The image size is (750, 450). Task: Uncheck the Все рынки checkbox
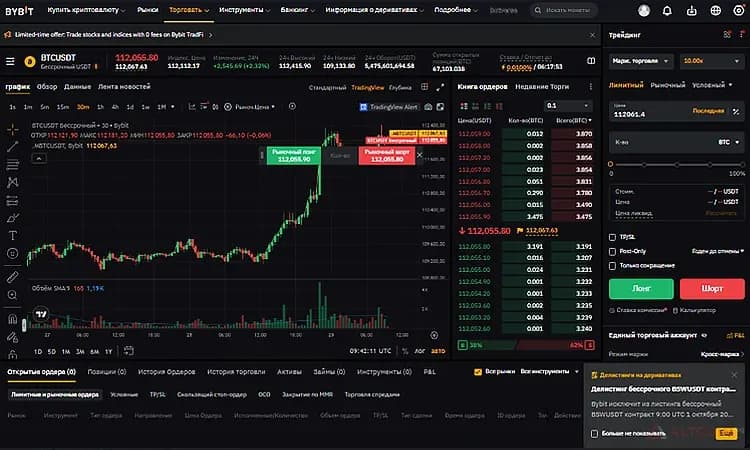click(x=477, y=372)
